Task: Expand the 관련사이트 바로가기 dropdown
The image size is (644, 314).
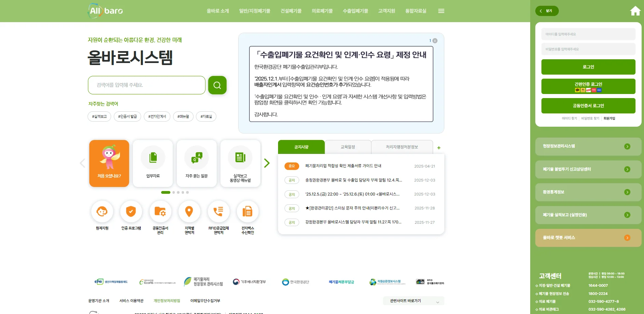Action: coord(413,301)
